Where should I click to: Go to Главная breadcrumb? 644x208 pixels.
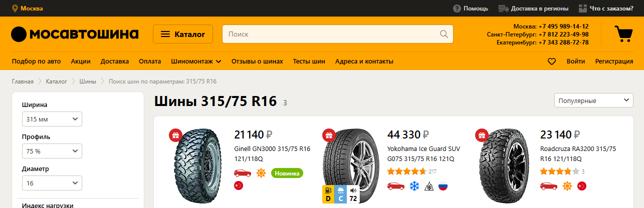[x=23, y=81]
